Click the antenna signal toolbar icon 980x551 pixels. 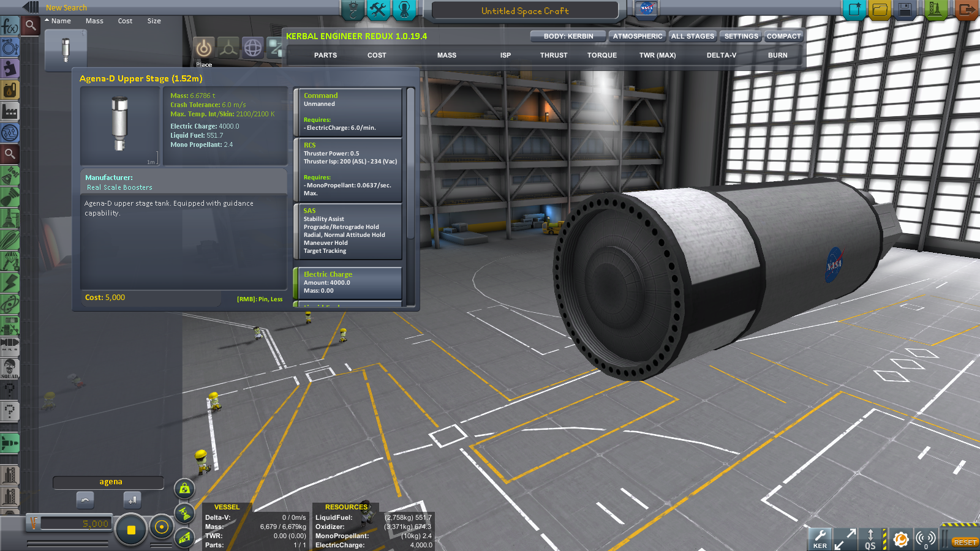(925, 539)
